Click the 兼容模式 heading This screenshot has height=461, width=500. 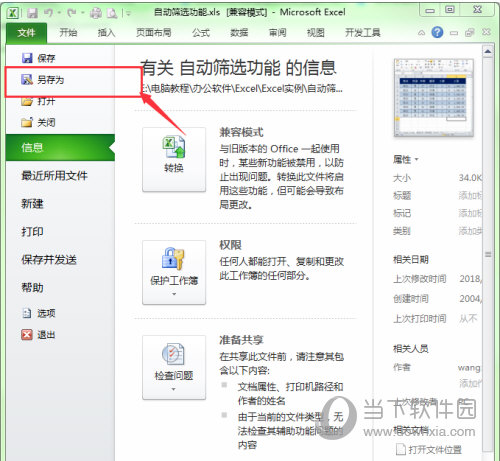[241, 132]
